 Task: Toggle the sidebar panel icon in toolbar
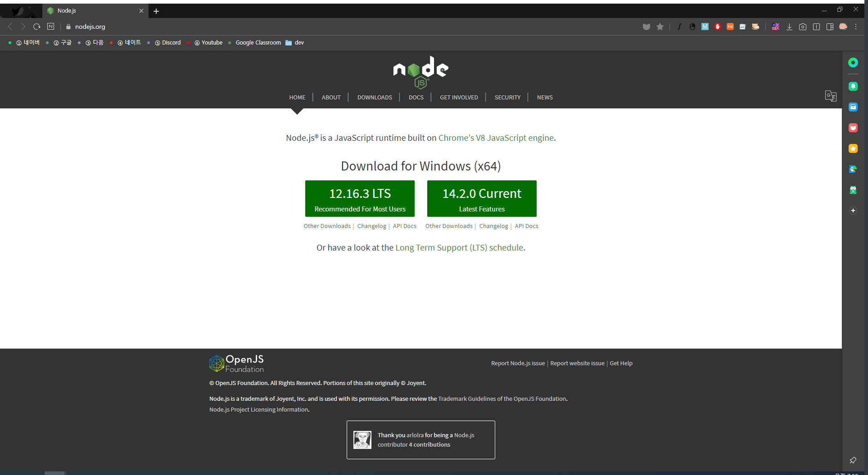coord(830,27)
